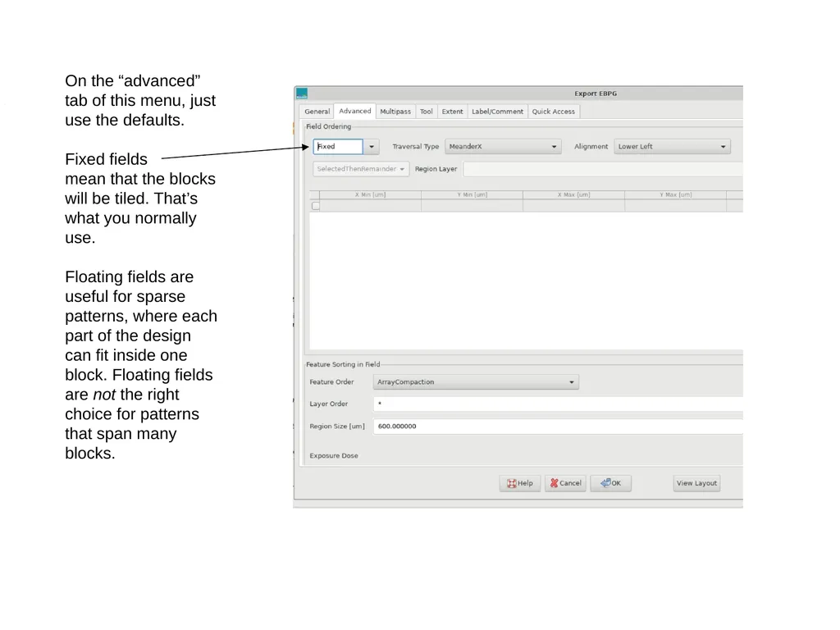Click the Field Ordering group heading
Viewport: 840px width, 630px height.
pos(328,126)
